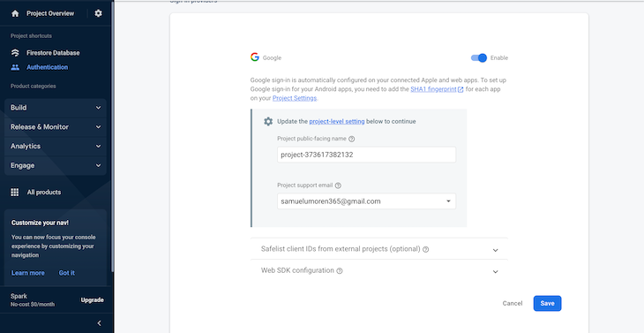The image size is (644, 333).
Task: Click Learn more in Customize your nav
Action: pyautogui.click(x=28, y=273)
